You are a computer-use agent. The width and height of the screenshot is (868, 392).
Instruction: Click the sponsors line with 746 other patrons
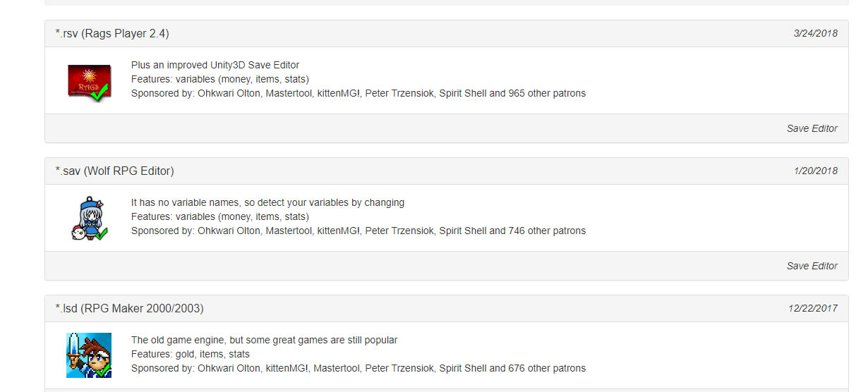point(358,231)
